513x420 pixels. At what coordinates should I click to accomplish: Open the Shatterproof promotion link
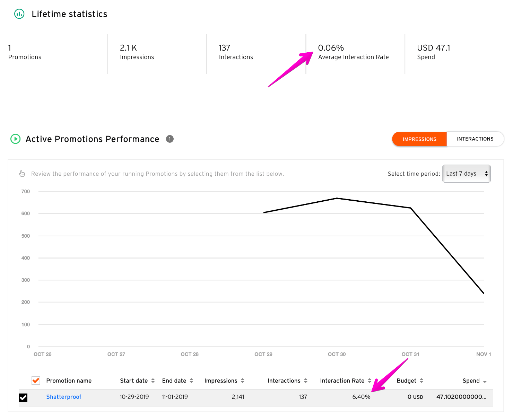point(64,397)
